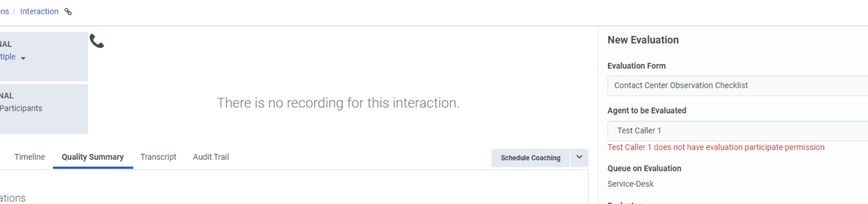Click the no recording message
The height and width of the screenshot is (204, 868).
pyautogui.click(x=338, y=103)
